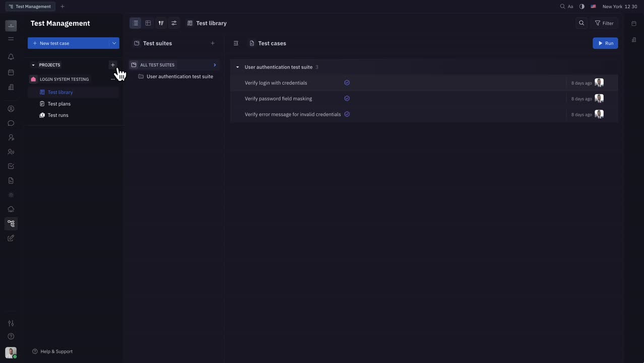Select User authentication test suite folder
The width and height of the screenshot is (644, 363).
179,77
